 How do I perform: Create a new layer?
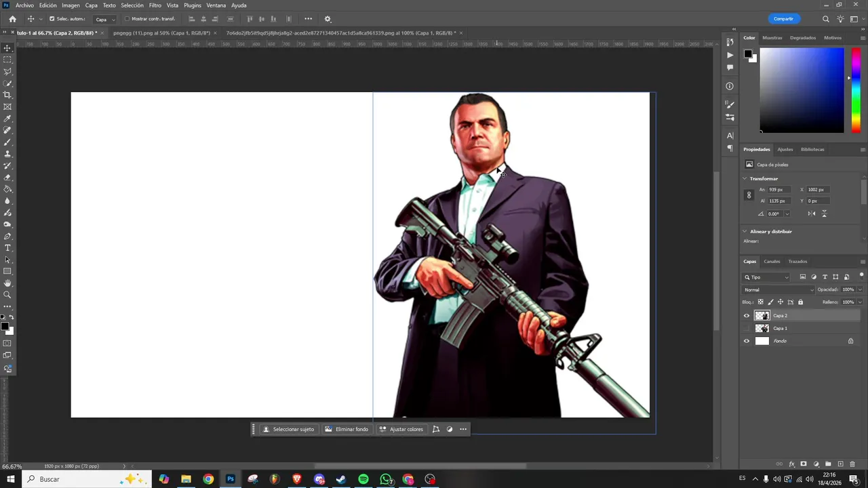pos(840,464)
